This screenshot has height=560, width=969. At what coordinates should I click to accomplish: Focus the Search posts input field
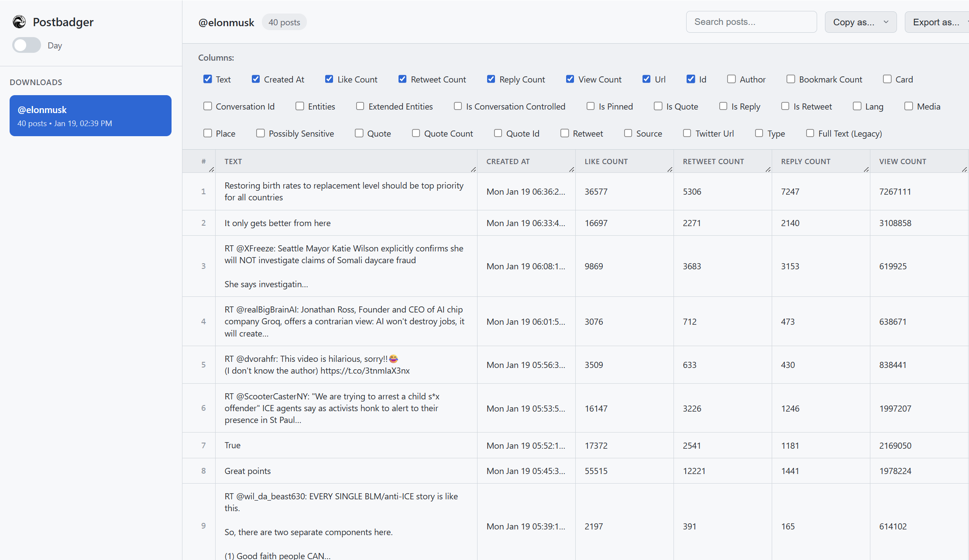click(751, 22)
